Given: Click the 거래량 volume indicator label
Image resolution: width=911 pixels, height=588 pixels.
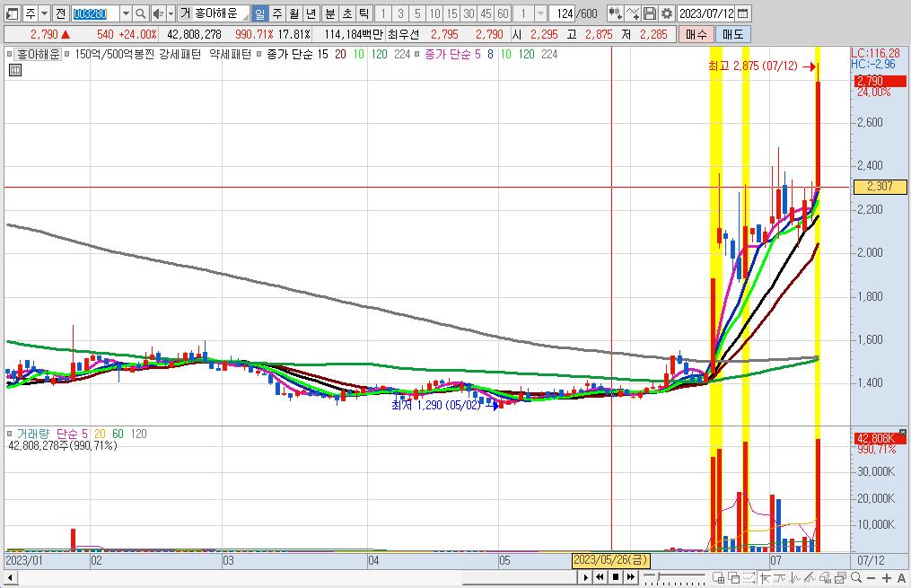Looking at the screenshot, I should [33, 434].
